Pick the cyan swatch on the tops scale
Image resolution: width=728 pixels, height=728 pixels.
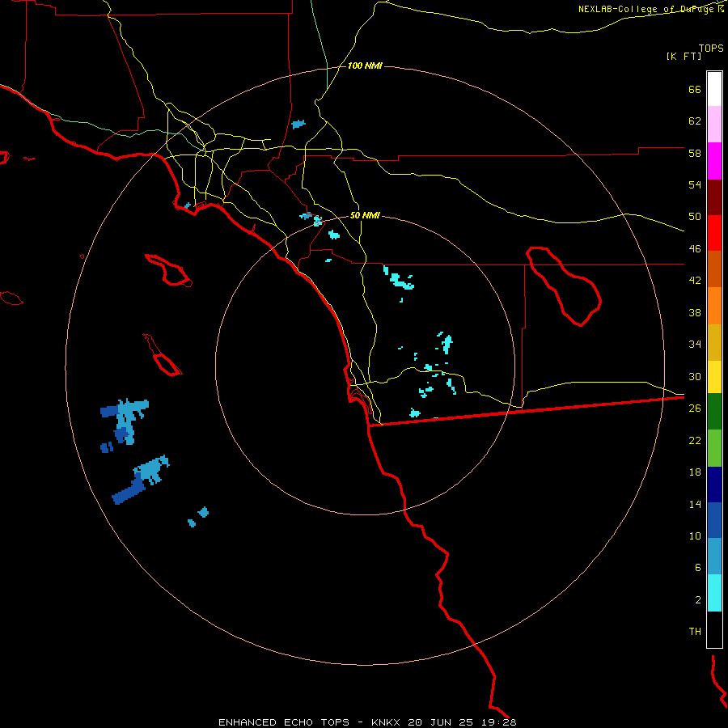click(x=714, y=593)
